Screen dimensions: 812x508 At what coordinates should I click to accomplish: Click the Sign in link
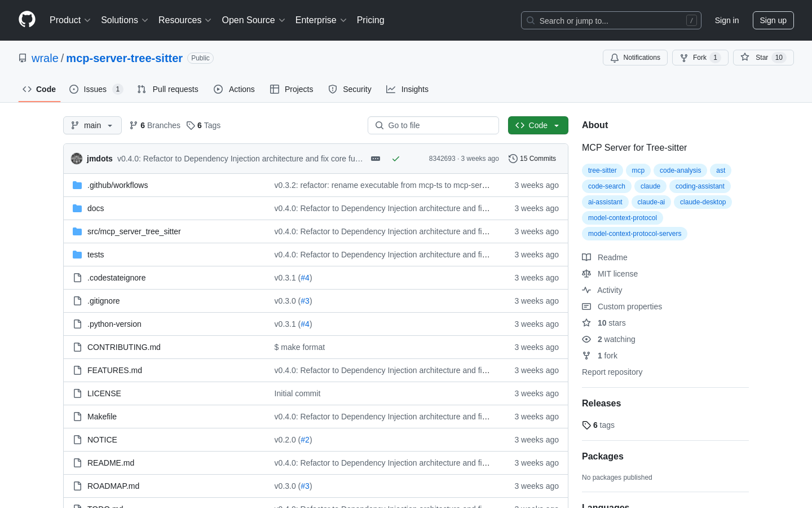pos(727,20)
